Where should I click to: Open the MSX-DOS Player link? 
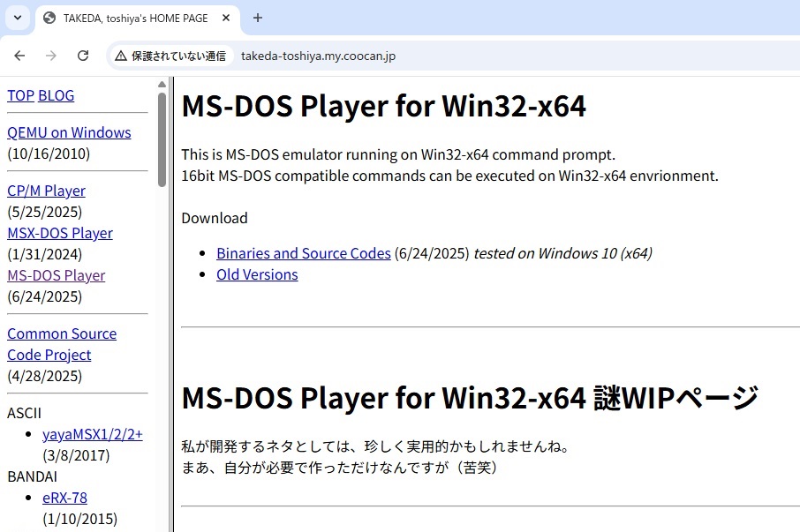click(x=60, y=233)
